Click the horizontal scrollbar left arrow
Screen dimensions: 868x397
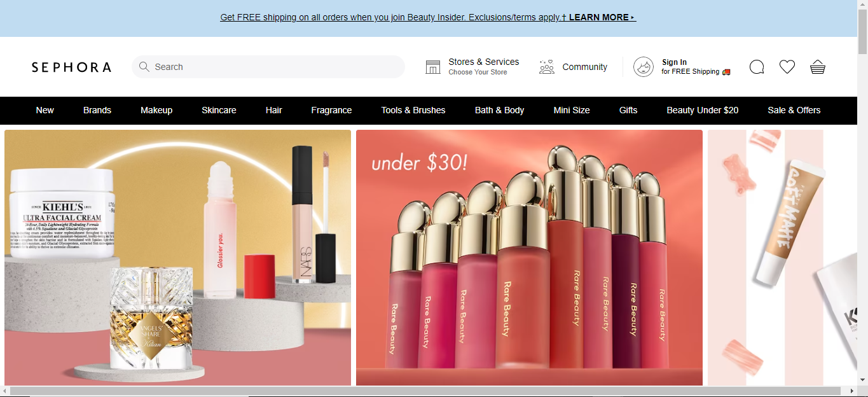click(5, 391)
